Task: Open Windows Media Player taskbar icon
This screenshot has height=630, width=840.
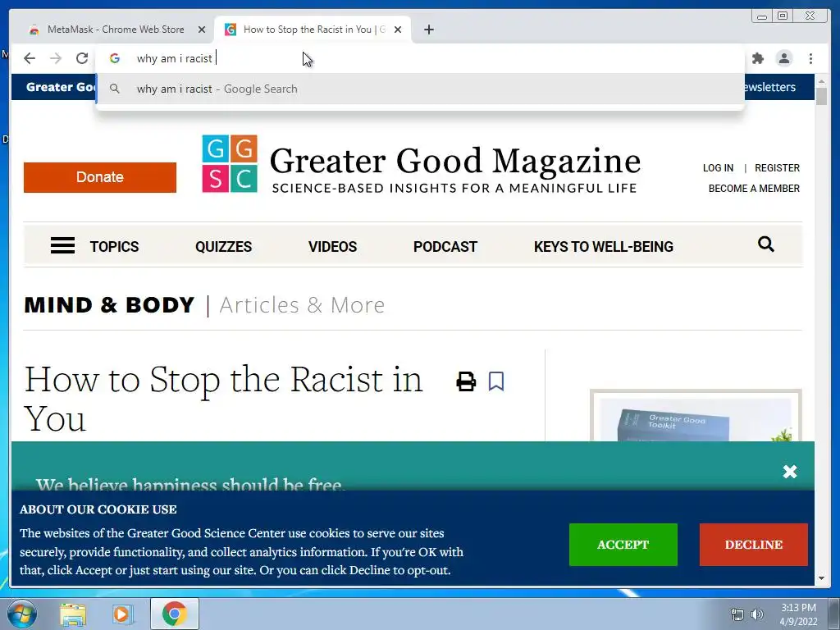Action: coord(122,614)
